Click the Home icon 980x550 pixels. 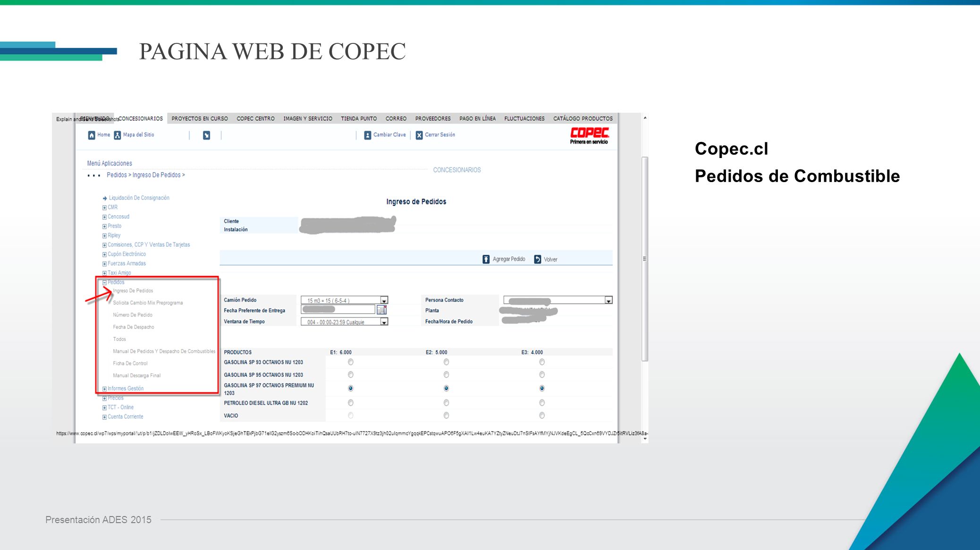[x=92, y=135]
